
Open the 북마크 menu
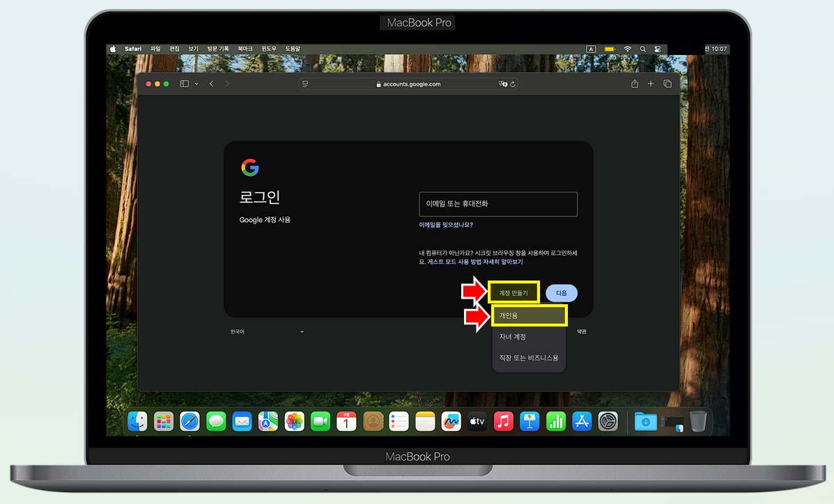click(x=245, y=49)
